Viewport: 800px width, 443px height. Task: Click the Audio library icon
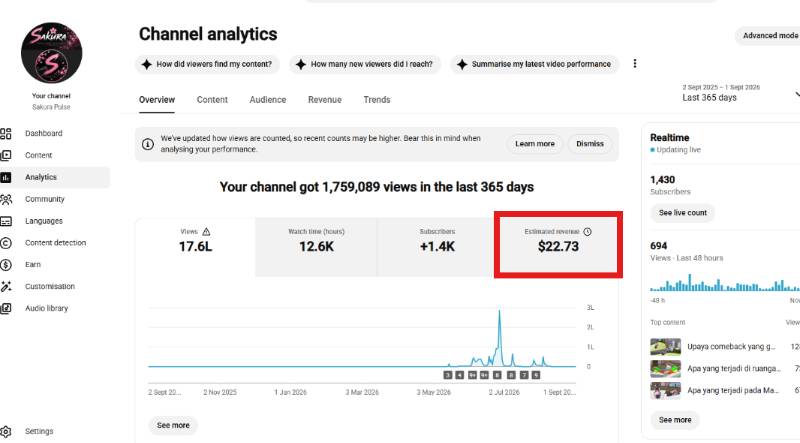click(x=6, y=309)
